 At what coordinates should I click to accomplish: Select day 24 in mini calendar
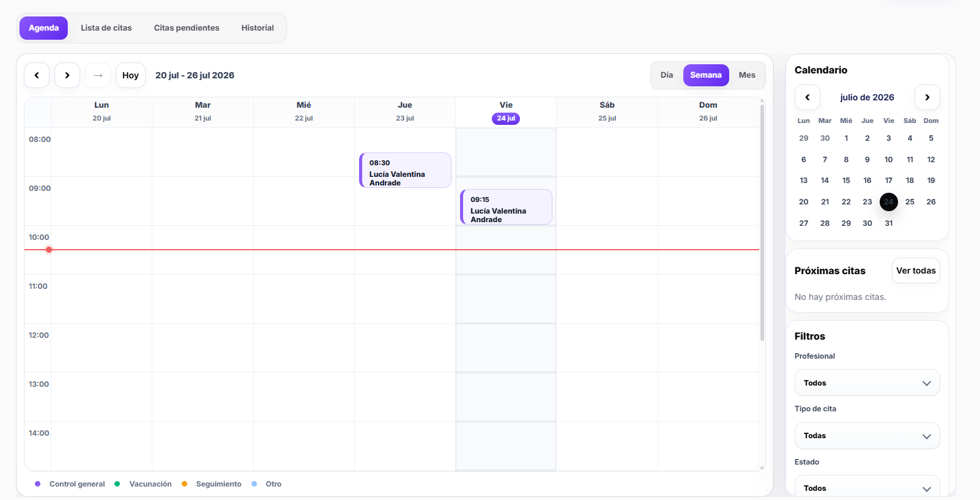888,202
